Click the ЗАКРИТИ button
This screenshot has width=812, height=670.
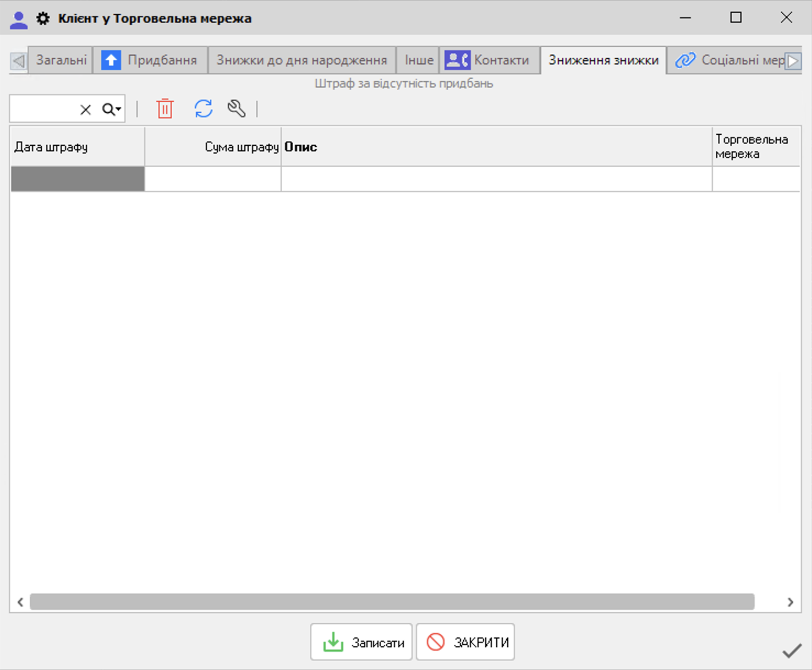(x=465, y=642)
